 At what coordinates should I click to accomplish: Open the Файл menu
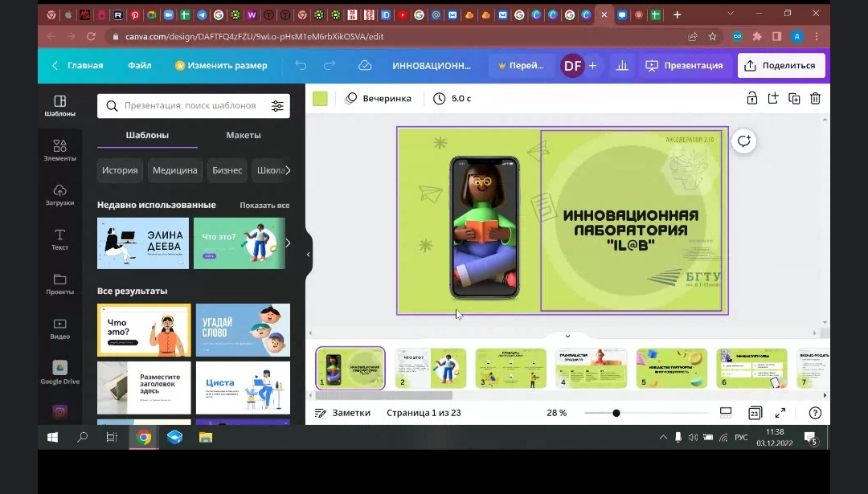[x=140, y=65]
